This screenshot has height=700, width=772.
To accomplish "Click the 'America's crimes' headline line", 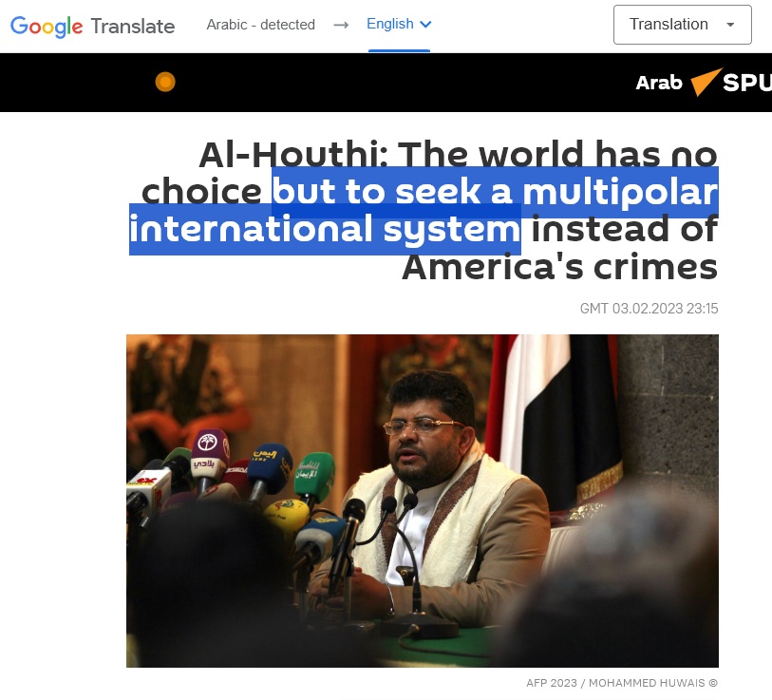I will click(560, 268).
